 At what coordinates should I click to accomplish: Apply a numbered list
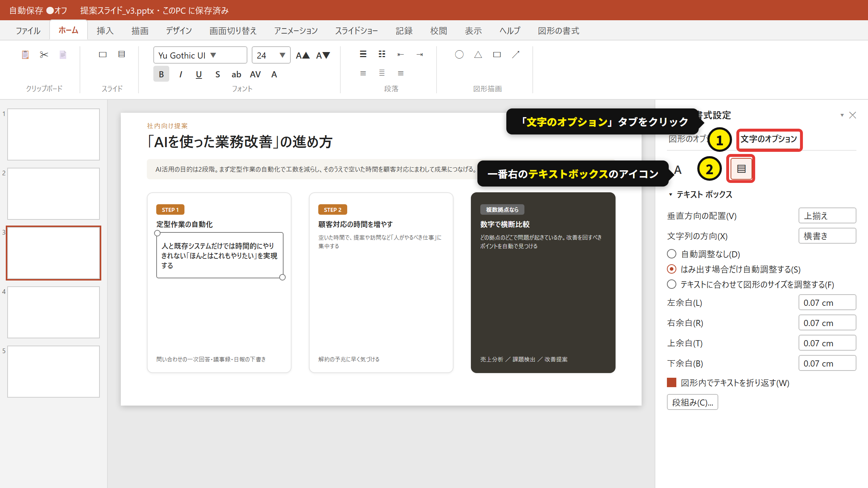(x=382, y=54)
